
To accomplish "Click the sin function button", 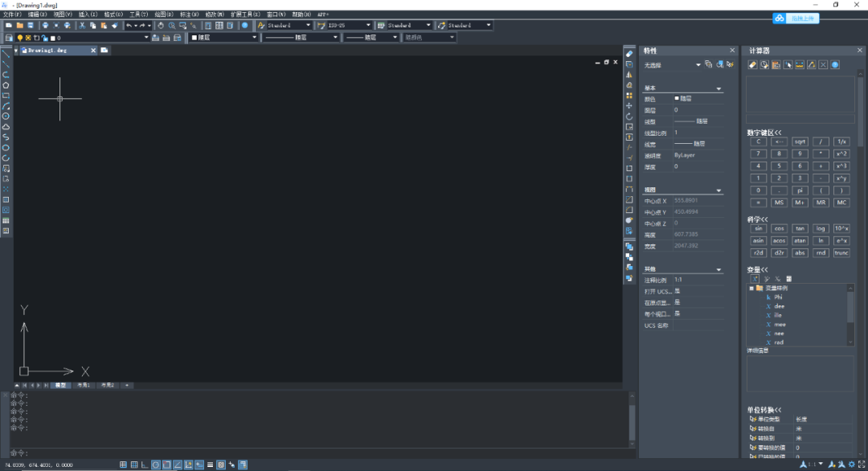I will pos(759,228).
